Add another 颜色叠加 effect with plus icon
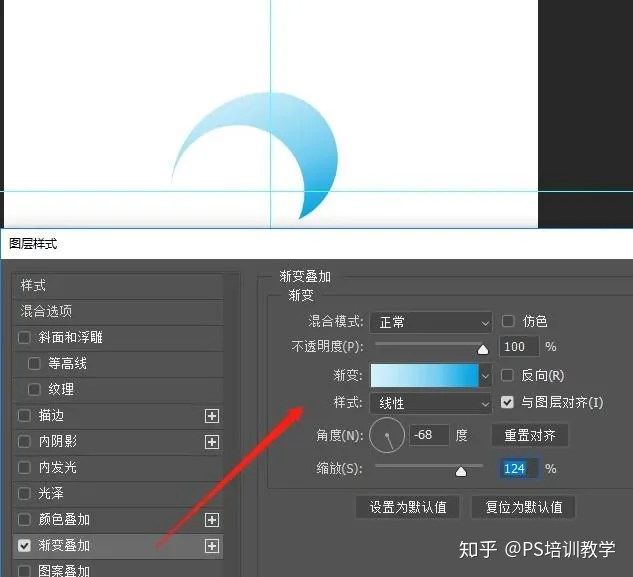Screen dimensions: 633x577 pos(212,520)
